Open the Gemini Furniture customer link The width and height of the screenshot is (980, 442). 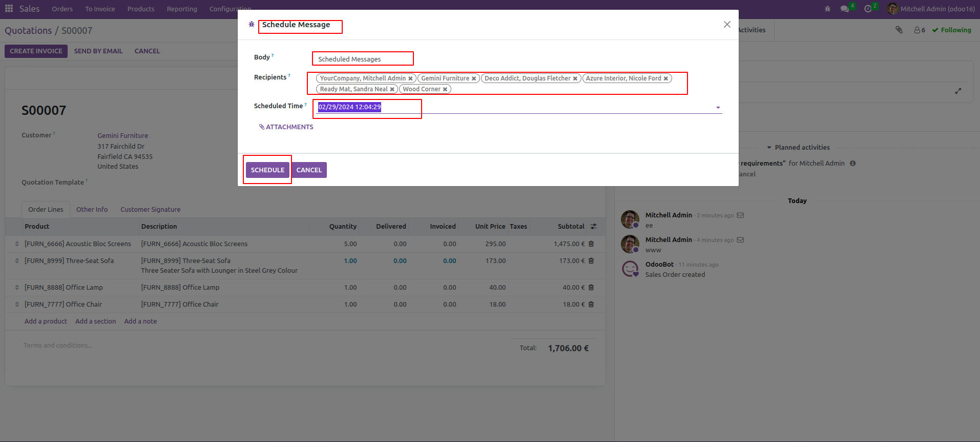pos(123,136)
